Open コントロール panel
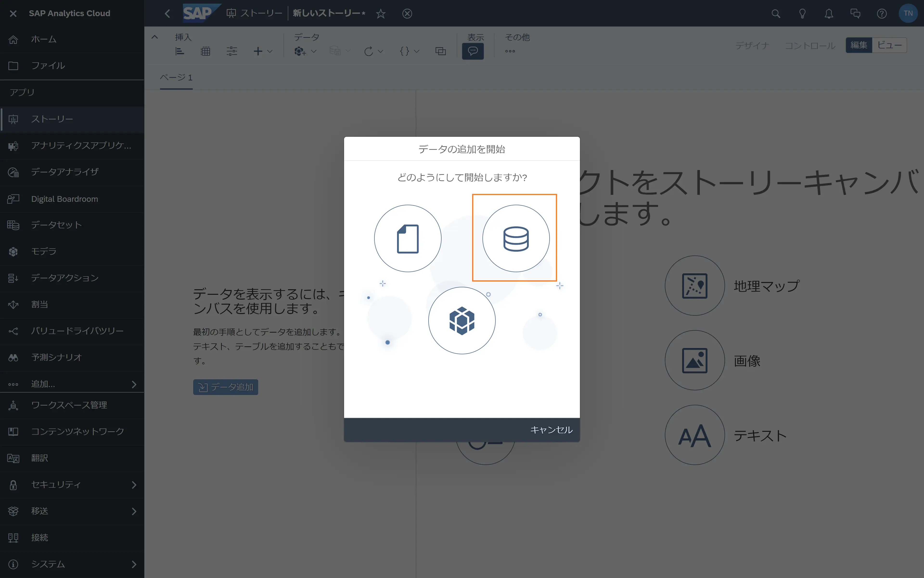 [810, 46]
